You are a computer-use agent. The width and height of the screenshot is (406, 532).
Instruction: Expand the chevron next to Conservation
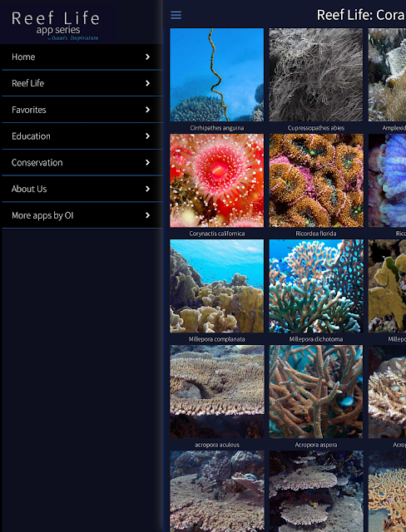[147, 163]
